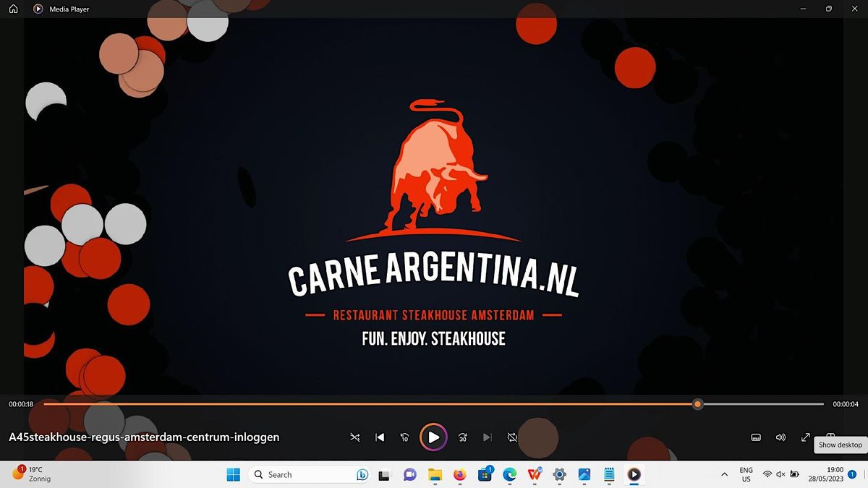Skip forward 30 seconds
The width and height of the screenshot is (868, 488).
click(463, 437)
